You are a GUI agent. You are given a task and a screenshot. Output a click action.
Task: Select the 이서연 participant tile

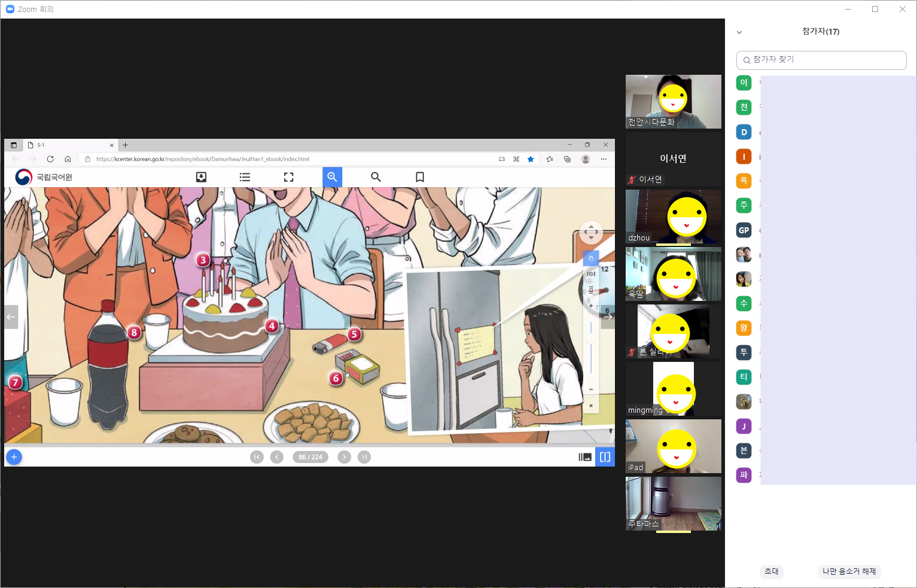point(674,159)
